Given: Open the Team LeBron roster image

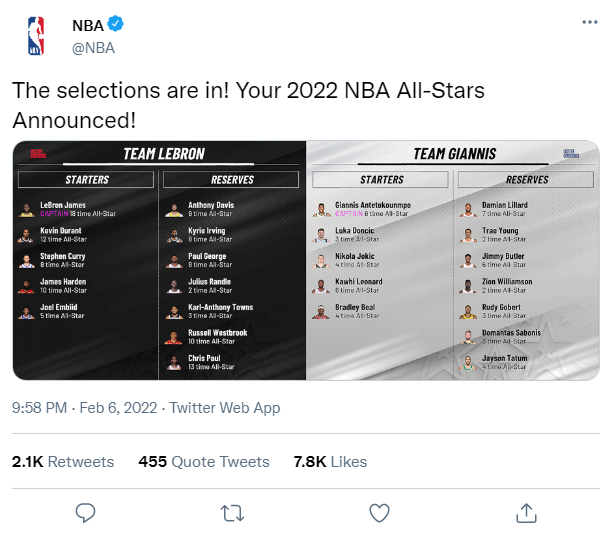Looking at the screenshot, I should coord(160,260).
